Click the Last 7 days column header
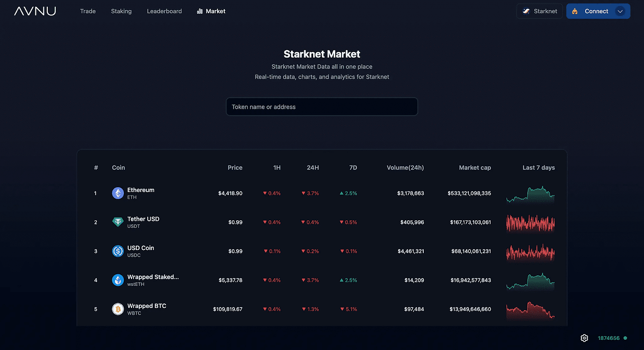The width and height of the screenshot is (644, 350). coord(539,168)
